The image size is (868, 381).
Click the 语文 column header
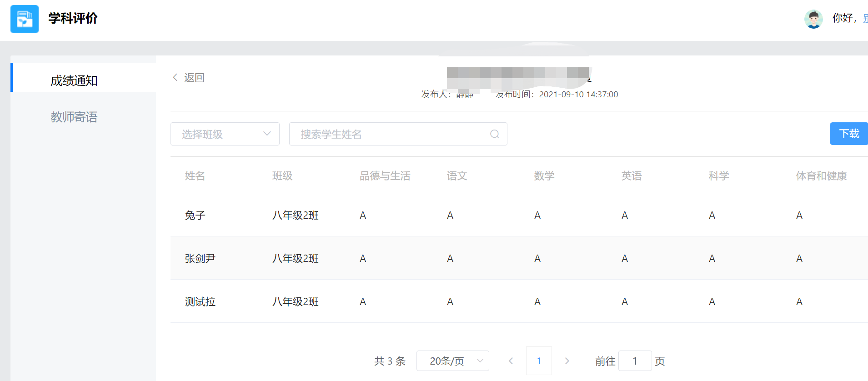point(457,176)
